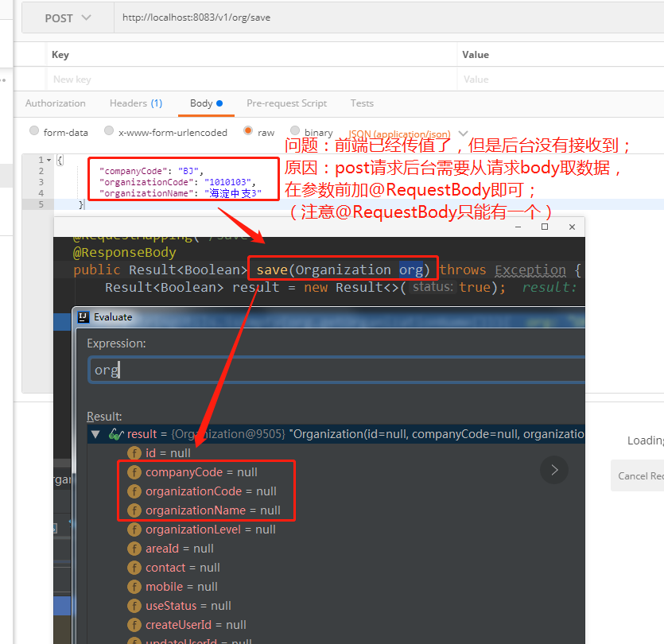Click the field icon next to organizationLevel
This screenshot has height=644, width=664.
[134, 530]
